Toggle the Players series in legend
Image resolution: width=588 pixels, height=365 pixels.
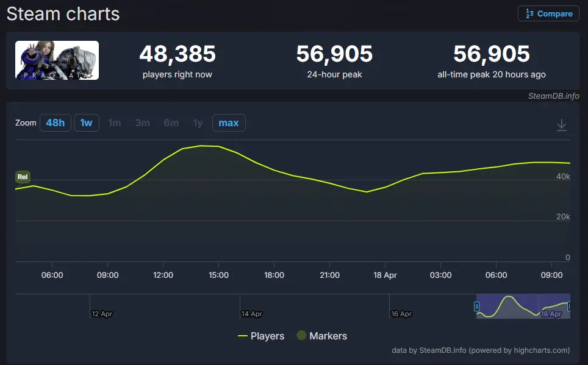click(x=260, y=336)
